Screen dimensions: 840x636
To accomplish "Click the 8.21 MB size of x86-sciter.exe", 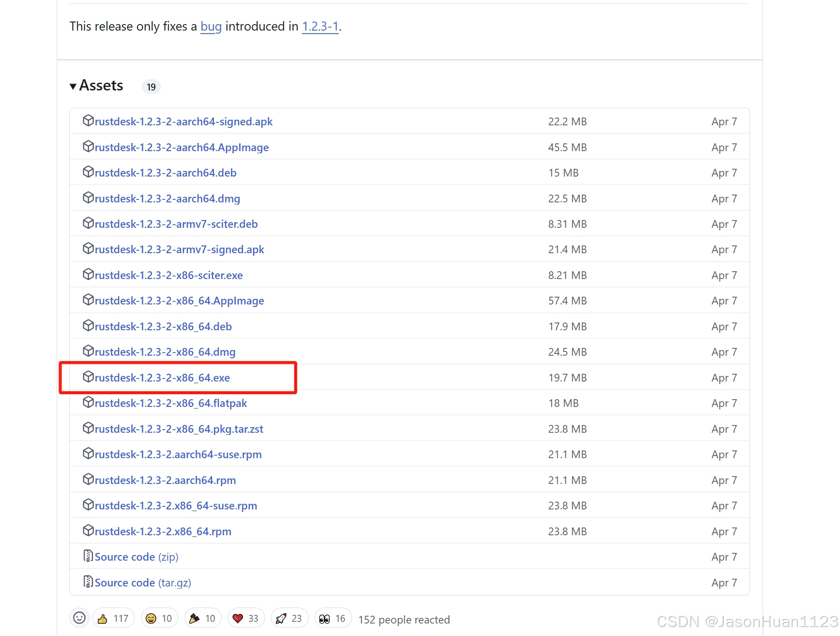I will [x=567, y=275].
